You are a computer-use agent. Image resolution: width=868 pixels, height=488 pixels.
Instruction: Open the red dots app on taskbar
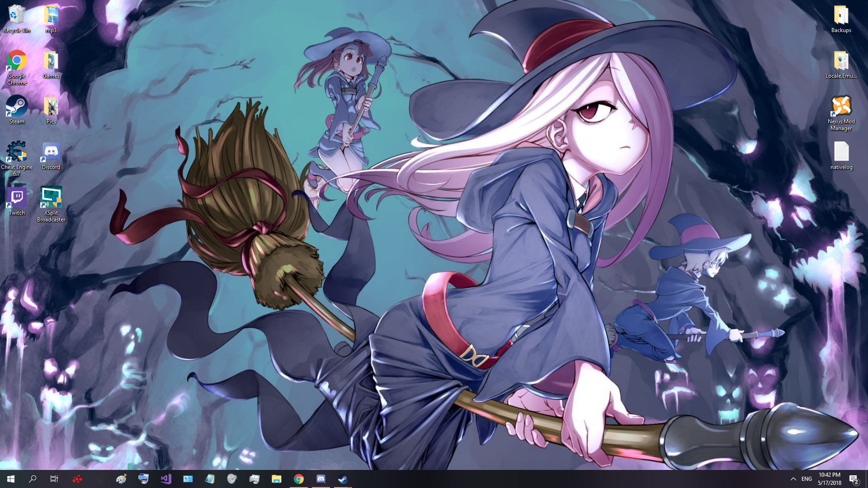pyautogui.click(x=77, y=479)
